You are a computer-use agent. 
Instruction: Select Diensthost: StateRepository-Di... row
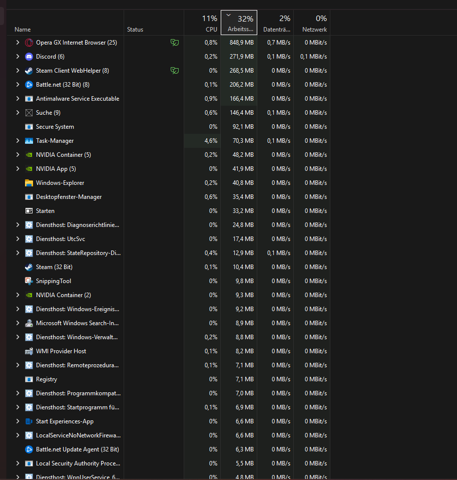coord(168,253)
